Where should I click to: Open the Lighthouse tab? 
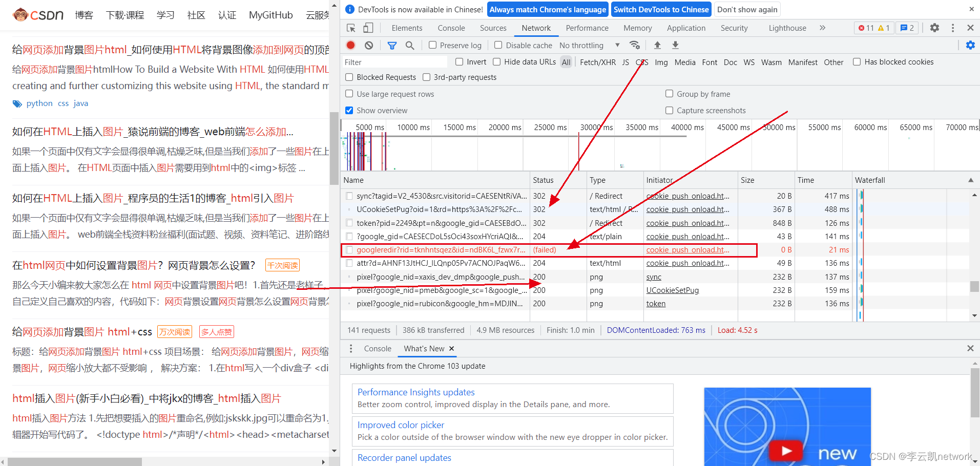(x=787, y=28)
